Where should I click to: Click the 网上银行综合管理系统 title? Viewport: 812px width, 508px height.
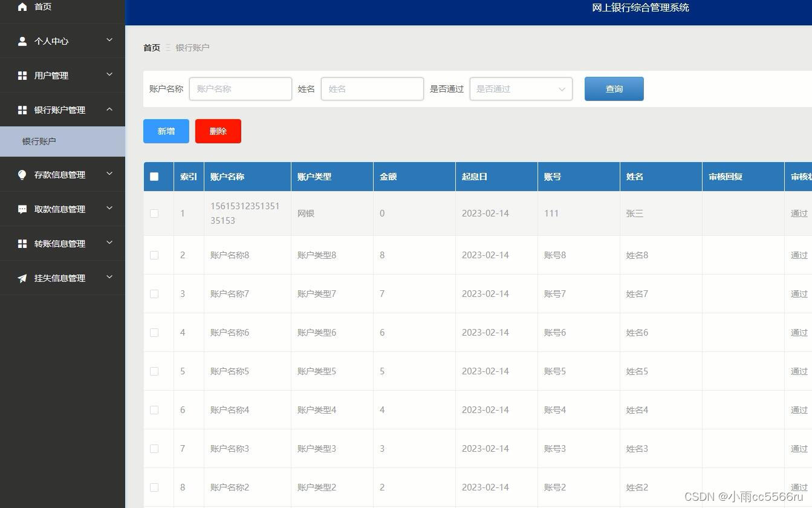click(x=641, y=8)
